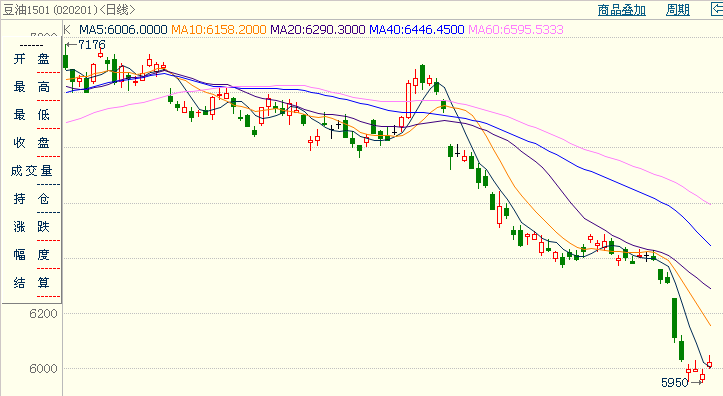The height and width of the screenshot is (396, 723).
Task: Click the 开盘 field in info panel
Action: click(x=31, y=59)
